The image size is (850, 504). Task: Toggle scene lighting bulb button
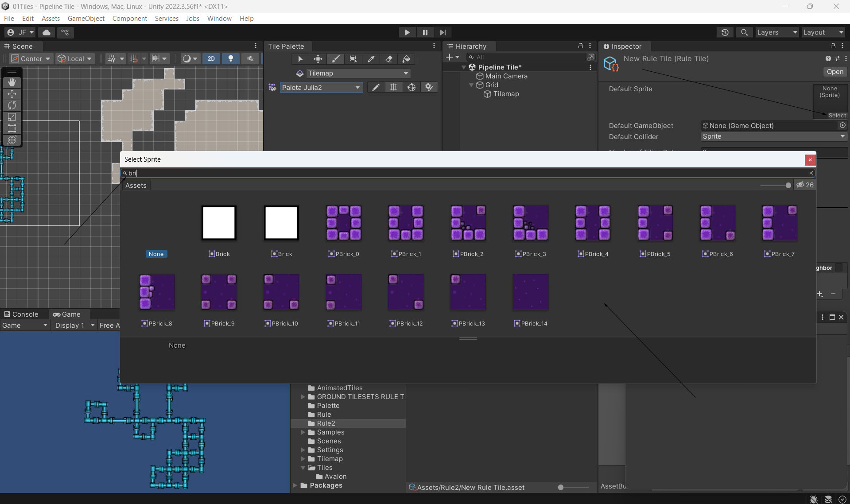[230, 58]
